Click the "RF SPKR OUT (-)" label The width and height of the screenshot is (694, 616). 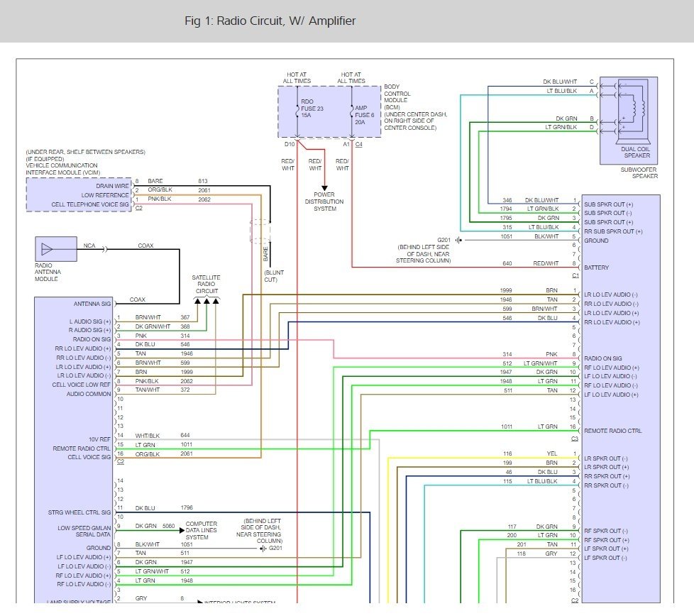(606, 531)
